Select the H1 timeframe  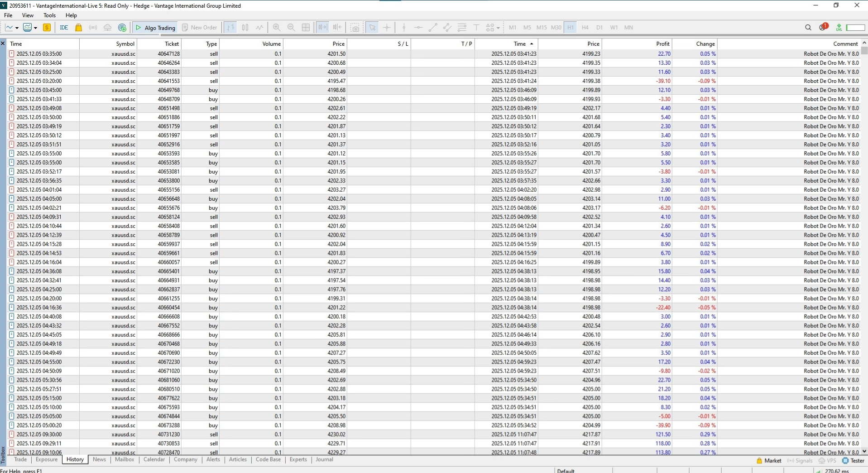tap(571, 28)
